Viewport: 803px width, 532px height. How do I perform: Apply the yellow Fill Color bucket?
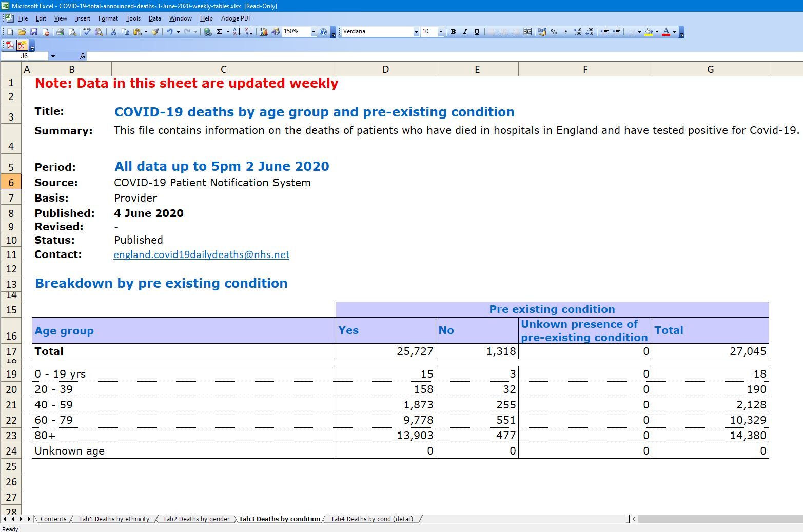point(649,32)
